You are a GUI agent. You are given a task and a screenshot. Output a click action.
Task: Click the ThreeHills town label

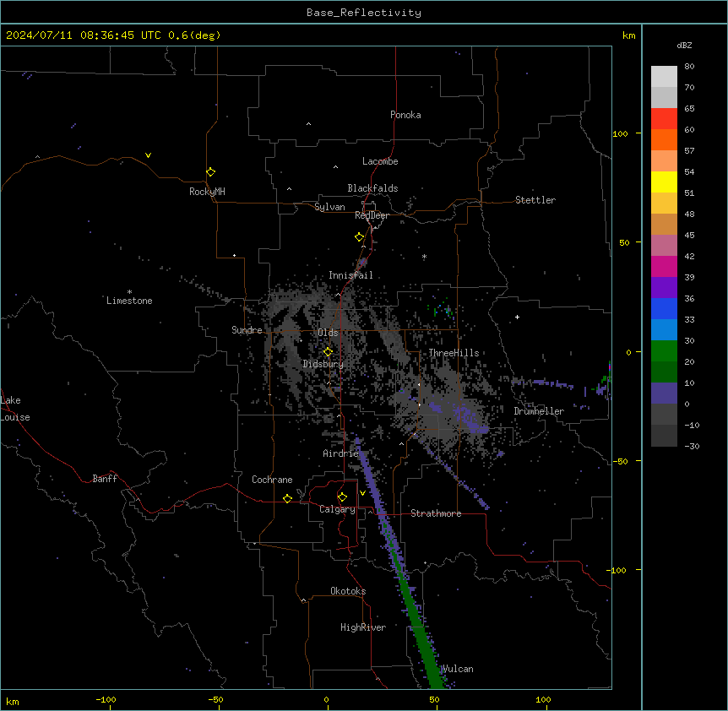(x=454, y=353)
